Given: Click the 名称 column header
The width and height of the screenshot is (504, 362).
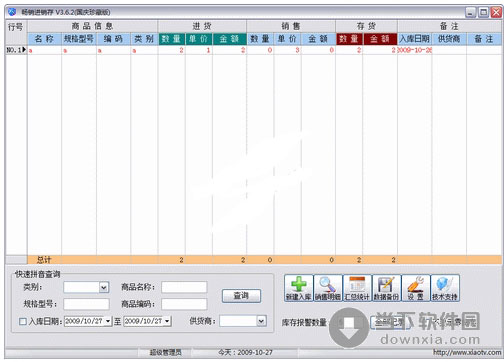Looking at the screenshot, I should click(x=44, y=39).
